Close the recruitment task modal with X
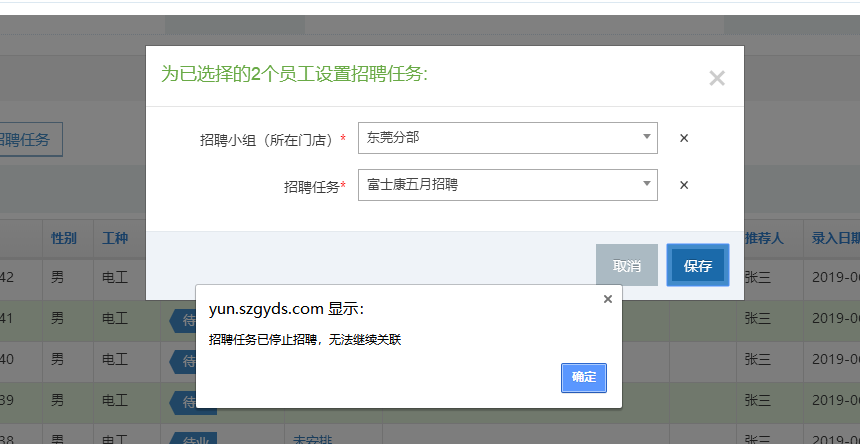This screenshot has width=860, height=444. click(716, 78)
